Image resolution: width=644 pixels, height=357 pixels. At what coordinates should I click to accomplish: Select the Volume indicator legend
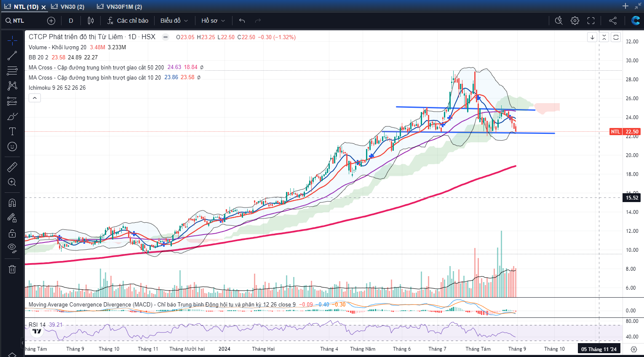click(x=57, y=47)
